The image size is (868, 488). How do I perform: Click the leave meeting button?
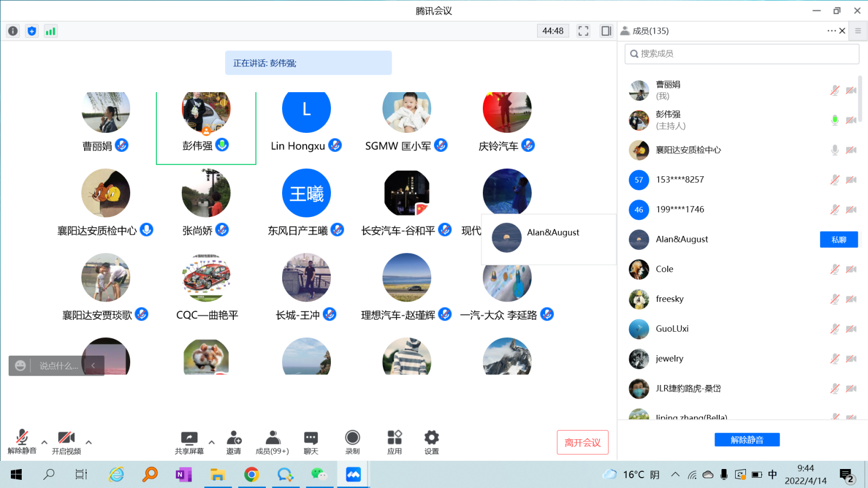(582, 442)
